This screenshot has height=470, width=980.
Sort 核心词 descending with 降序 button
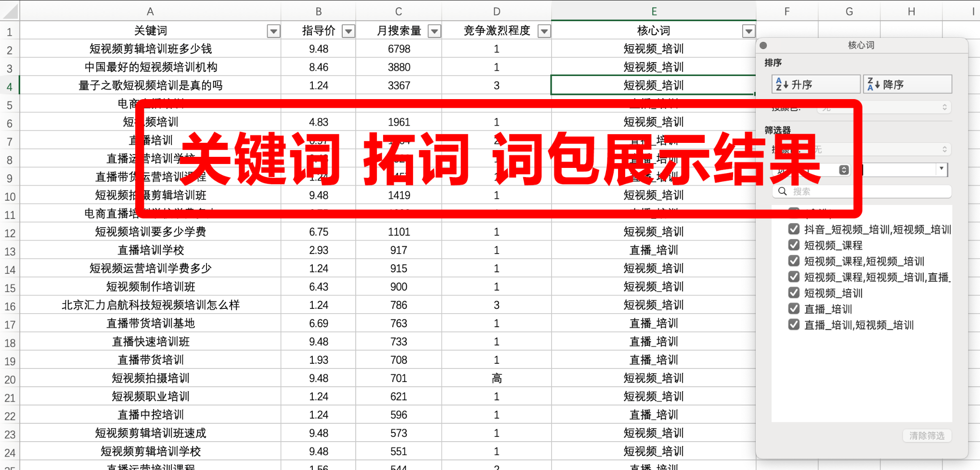(x=907, y=85)
